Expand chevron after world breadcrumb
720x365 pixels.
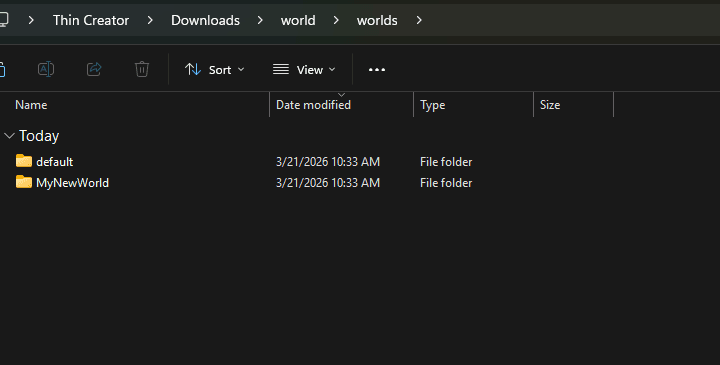click(336, 20)
